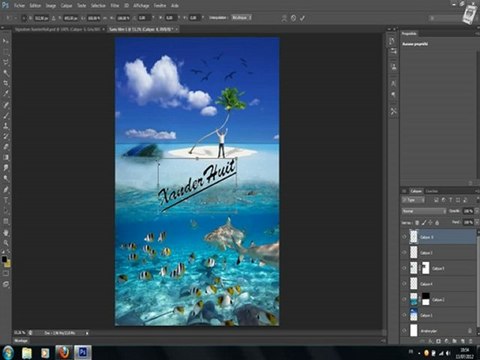Cancel the transform in options bar

293,18
